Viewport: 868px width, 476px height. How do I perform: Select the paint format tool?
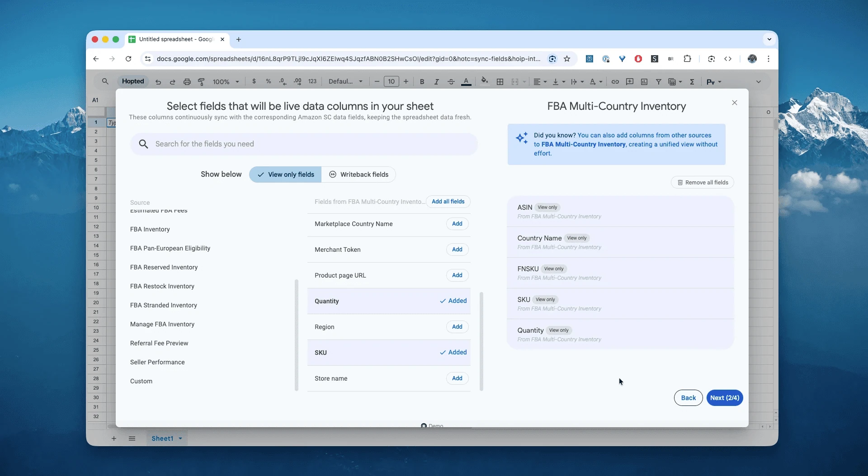[x=201, y=82]
